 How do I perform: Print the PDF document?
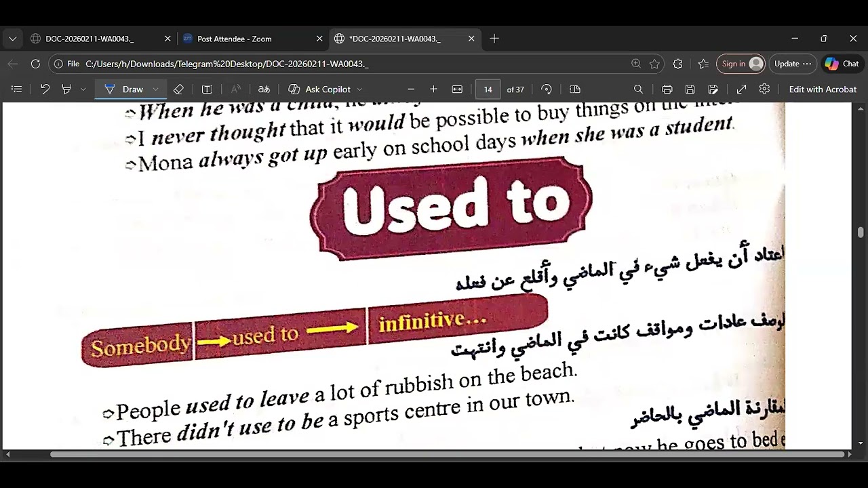coord(667,89)
